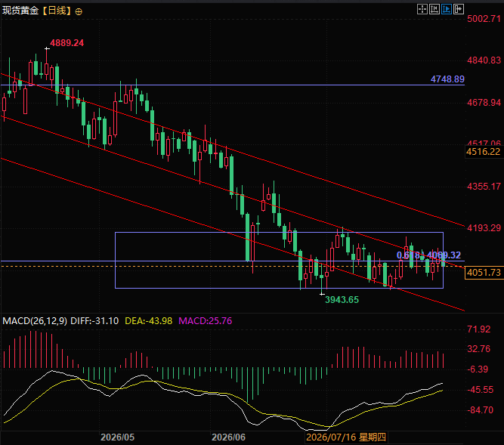Click the panel export arrow icon
Image resolution: width=504 pixels, height=445 pixels.
point(459,9)
